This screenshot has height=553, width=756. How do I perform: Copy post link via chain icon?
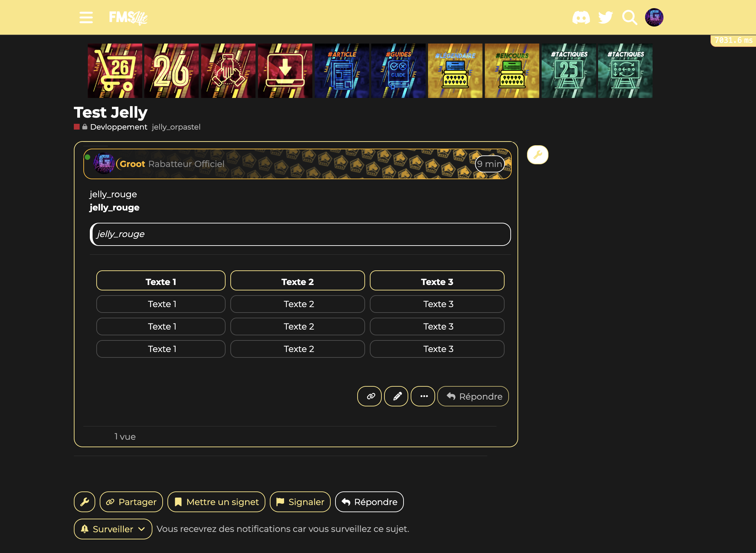pyautogui.click(x=369, y=396)
